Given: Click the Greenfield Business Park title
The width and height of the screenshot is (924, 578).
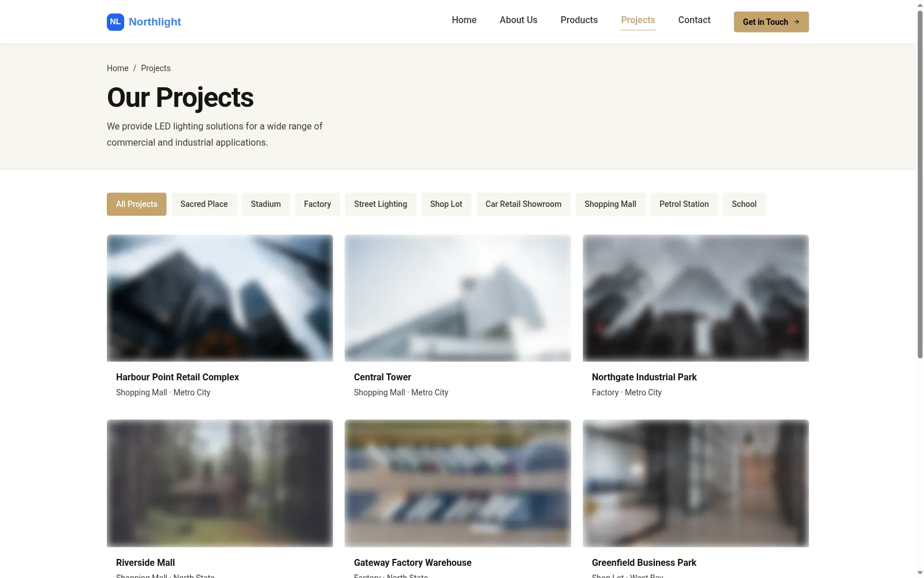Looking at the screenshot, I should (644, 562).
